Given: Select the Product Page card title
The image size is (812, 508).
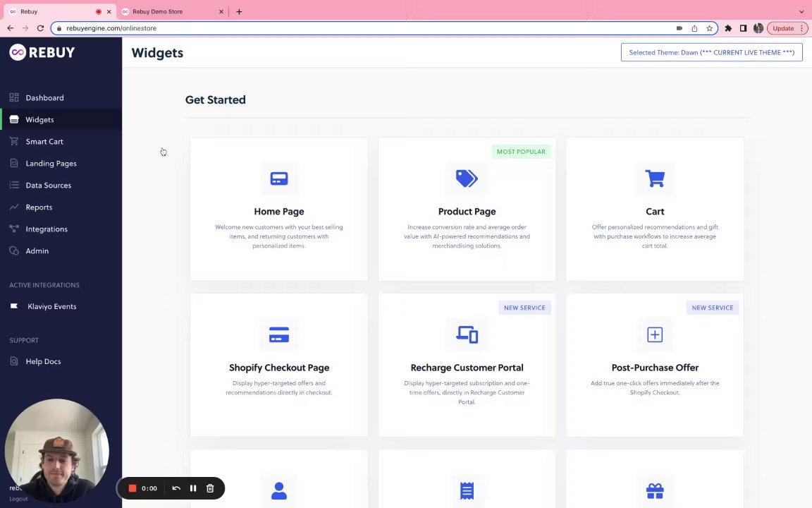Looking at the screenshot, I should [x=467, y=212].
